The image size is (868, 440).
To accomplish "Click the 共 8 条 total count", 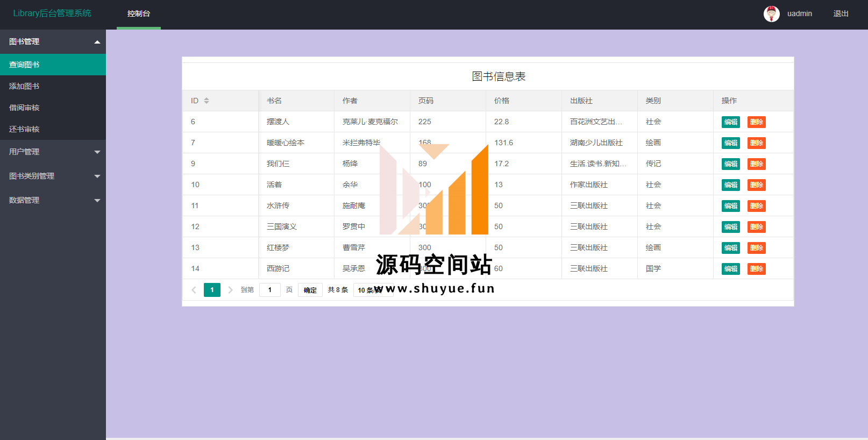I will (x=338, y=290).
